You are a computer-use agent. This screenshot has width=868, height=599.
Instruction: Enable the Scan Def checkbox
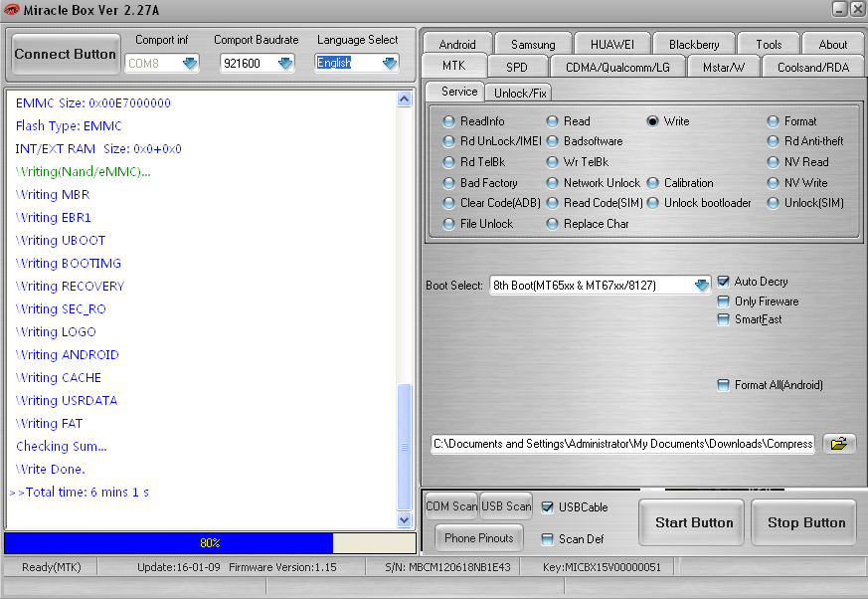pos(547,538)
